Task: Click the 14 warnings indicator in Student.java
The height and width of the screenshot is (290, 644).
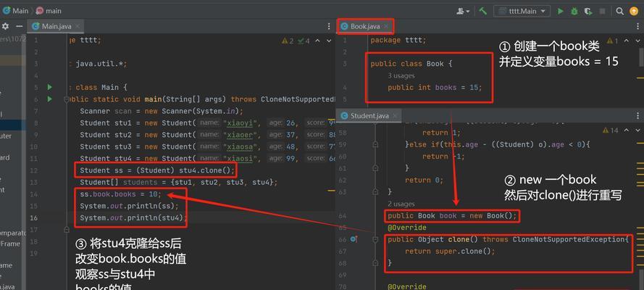Action: click(611, 130)
